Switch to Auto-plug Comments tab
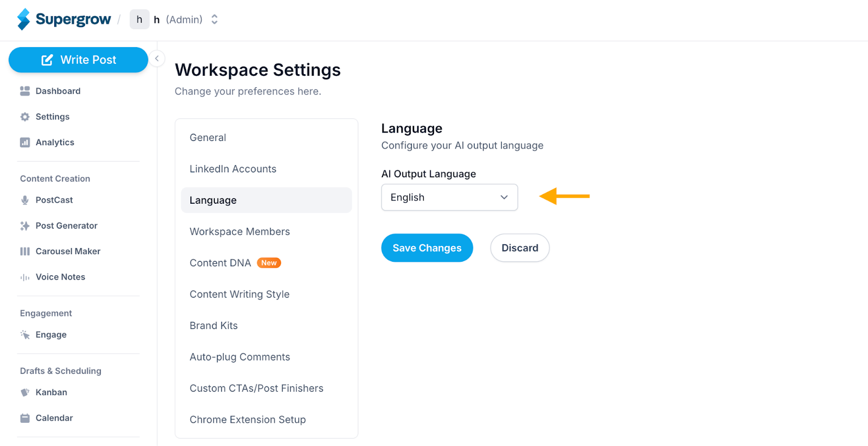Viewport: 868px width, 446px height. point(266,357)
